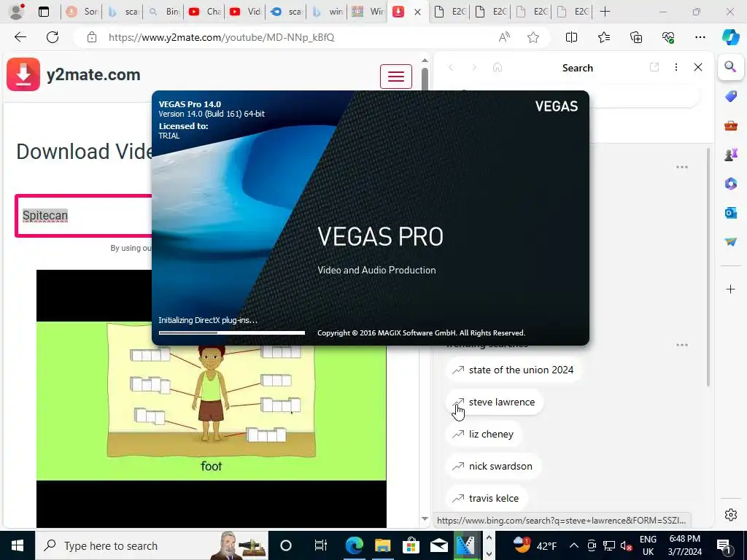Open Collections icon in toolbar
This screenshot has height=560, width=747.
[x=636, y=37]
